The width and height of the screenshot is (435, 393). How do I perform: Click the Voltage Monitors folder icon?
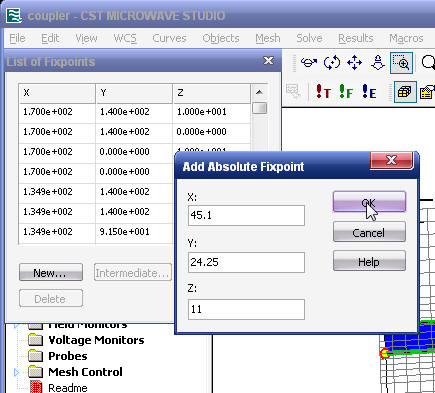[x=36, y=340]
